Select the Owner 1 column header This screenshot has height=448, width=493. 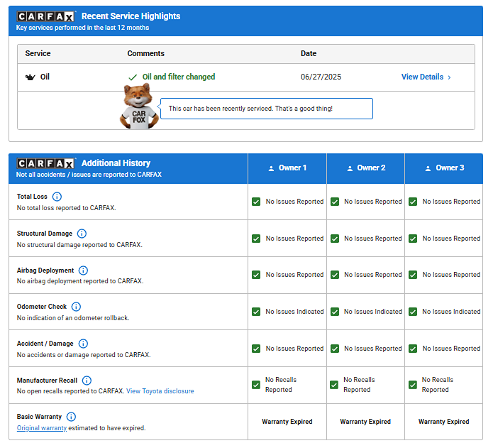click(x=287, y=168)
